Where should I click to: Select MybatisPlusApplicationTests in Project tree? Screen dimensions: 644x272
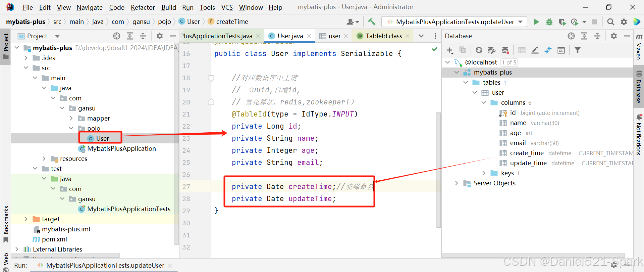tap(129, 209)
